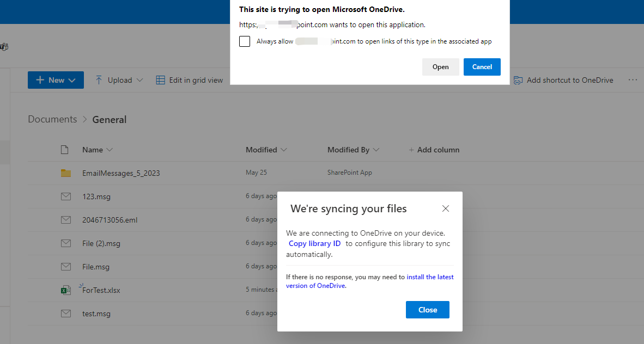Click the test.msg envelope icon

[66, 314]
